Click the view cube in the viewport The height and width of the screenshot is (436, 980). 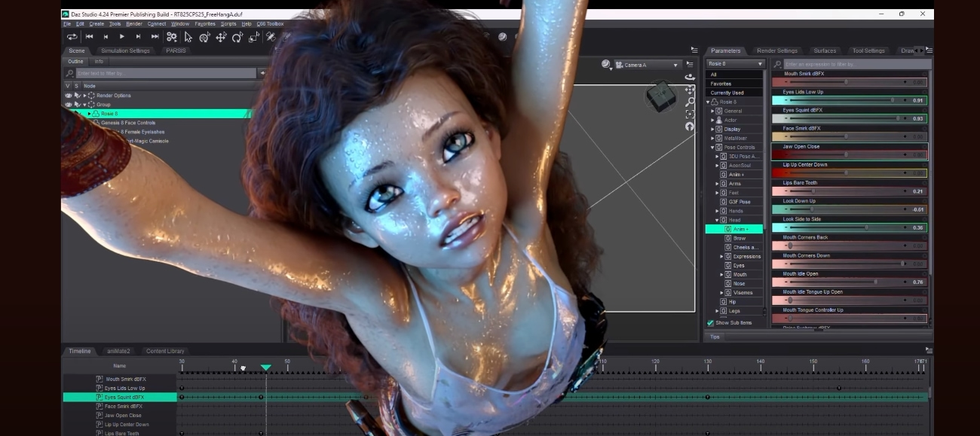[663, 96]
